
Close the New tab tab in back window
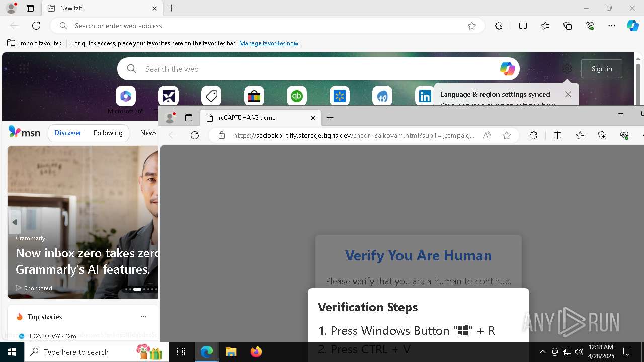155,8
